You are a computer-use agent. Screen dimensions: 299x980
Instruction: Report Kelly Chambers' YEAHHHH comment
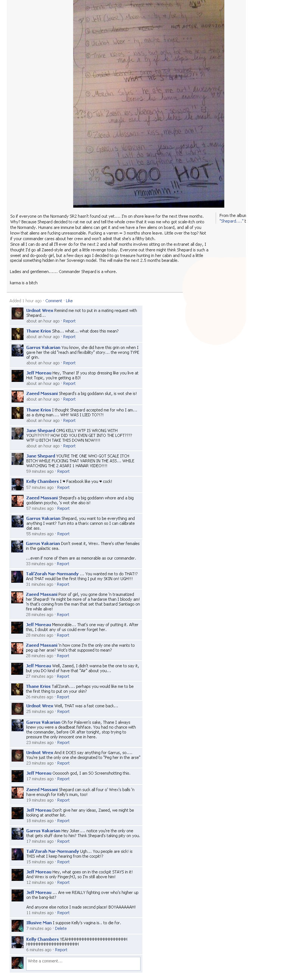61,950
